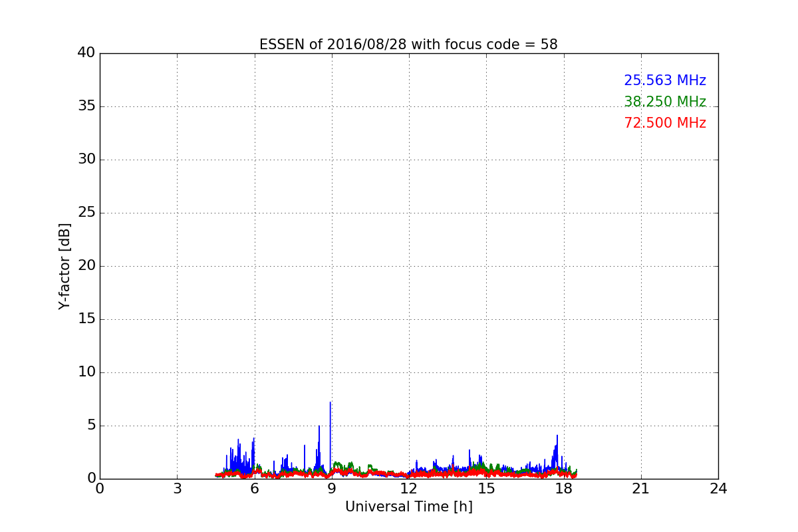
Task: Click the x-axis tick label 15
Action: coord(486,489)
